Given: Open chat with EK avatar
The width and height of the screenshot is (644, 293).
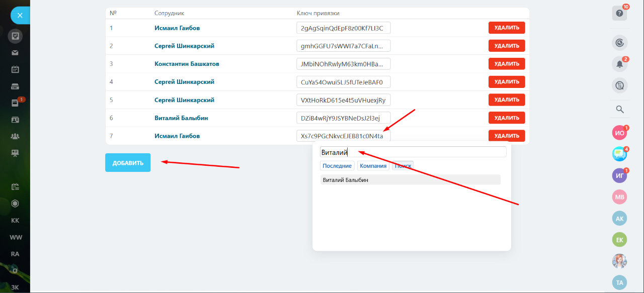Looking at the screenshot, I should tap(619, 240).
